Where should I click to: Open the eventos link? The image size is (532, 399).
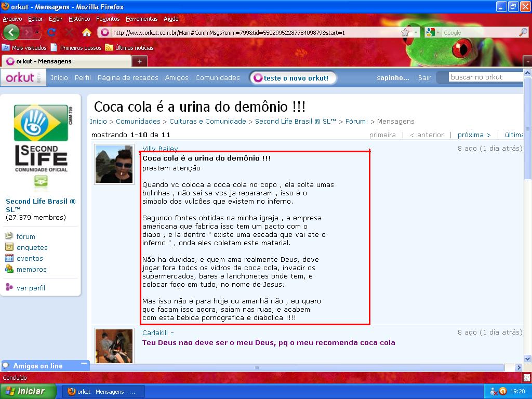[x=30, y=259]
